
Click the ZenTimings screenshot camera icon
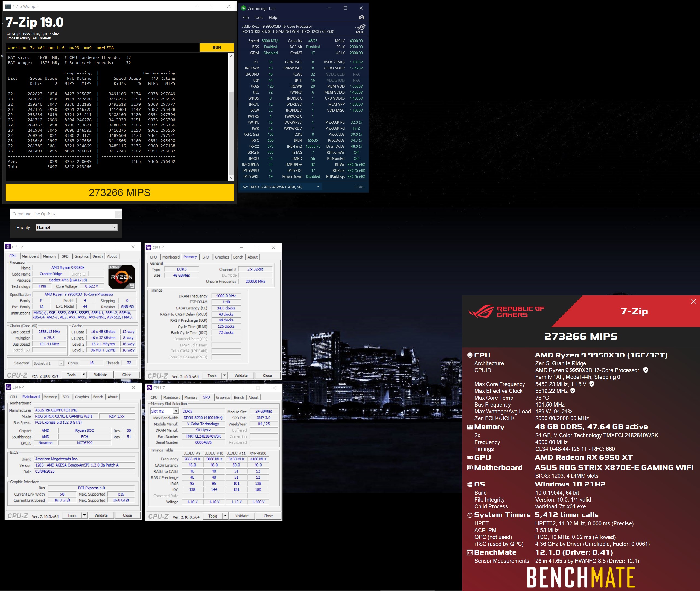361,18
